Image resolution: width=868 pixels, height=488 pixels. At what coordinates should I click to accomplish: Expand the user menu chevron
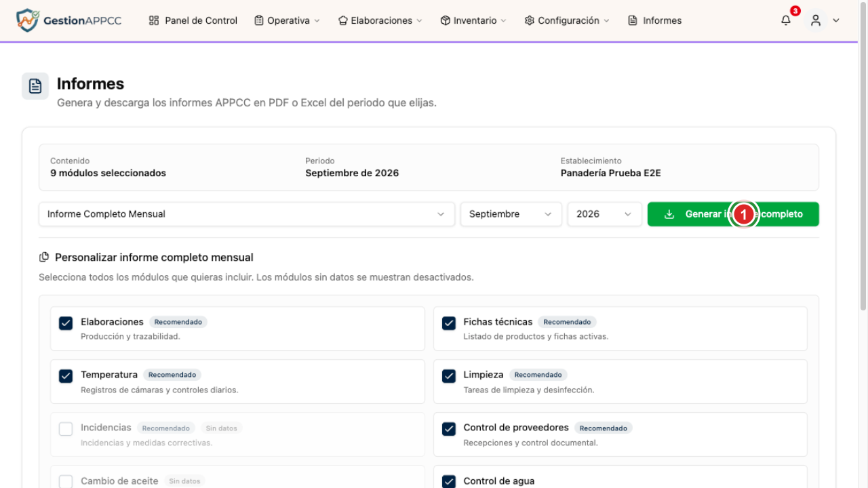point(836,20)
